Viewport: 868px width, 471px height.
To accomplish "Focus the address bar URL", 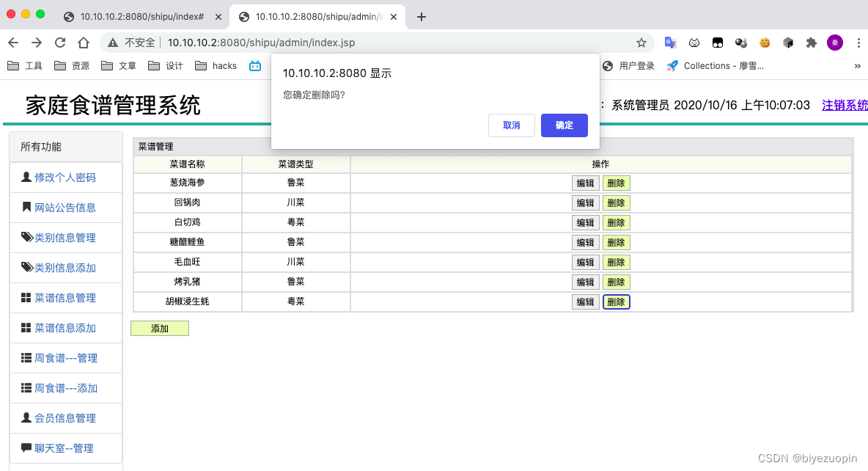I will click(x=261, y=43).
